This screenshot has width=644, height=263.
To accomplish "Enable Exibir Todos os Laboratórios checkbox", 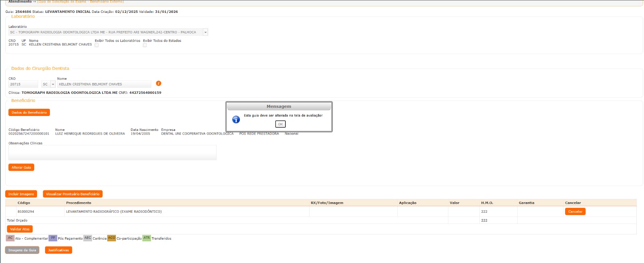I will click(97, 45).
